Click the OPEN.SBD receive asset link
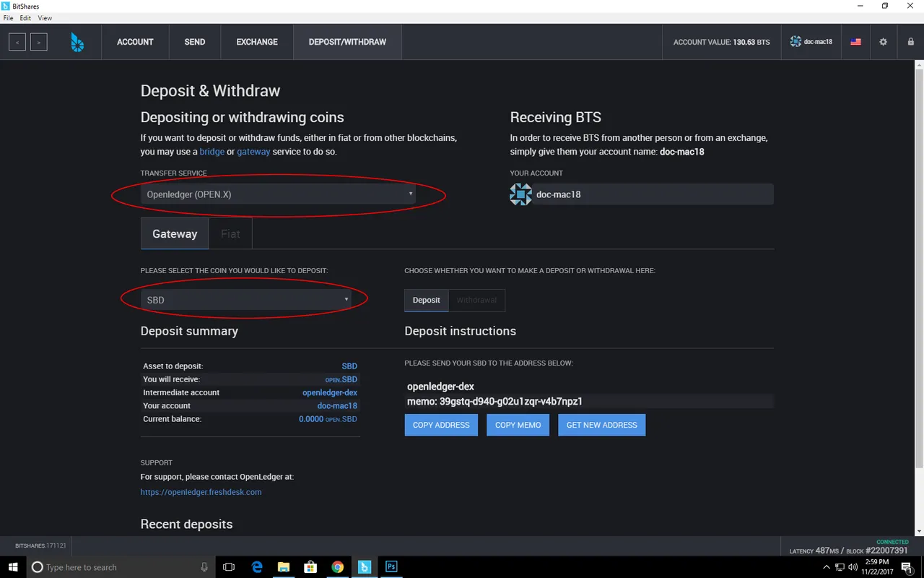 pyautogui.click(x=341, y=379)
